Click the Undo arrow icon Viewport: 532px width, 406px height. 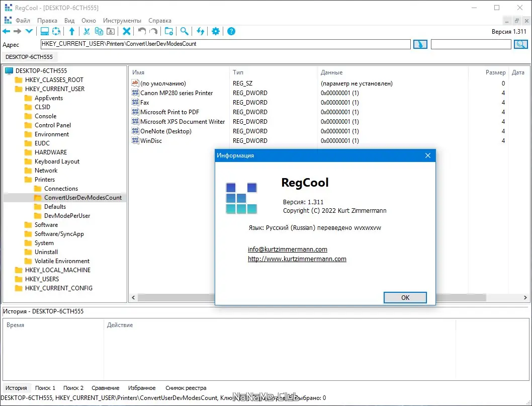pos(142,31)
